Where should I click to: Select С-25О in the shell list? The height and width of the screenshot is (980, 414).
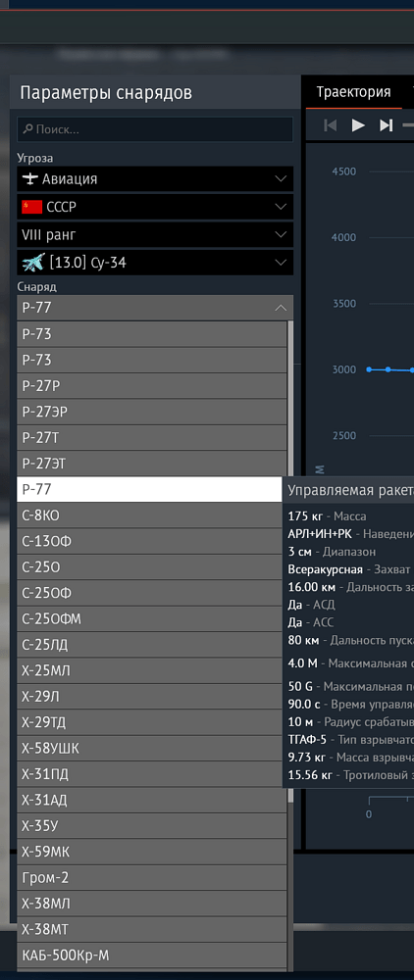(152, 567)
